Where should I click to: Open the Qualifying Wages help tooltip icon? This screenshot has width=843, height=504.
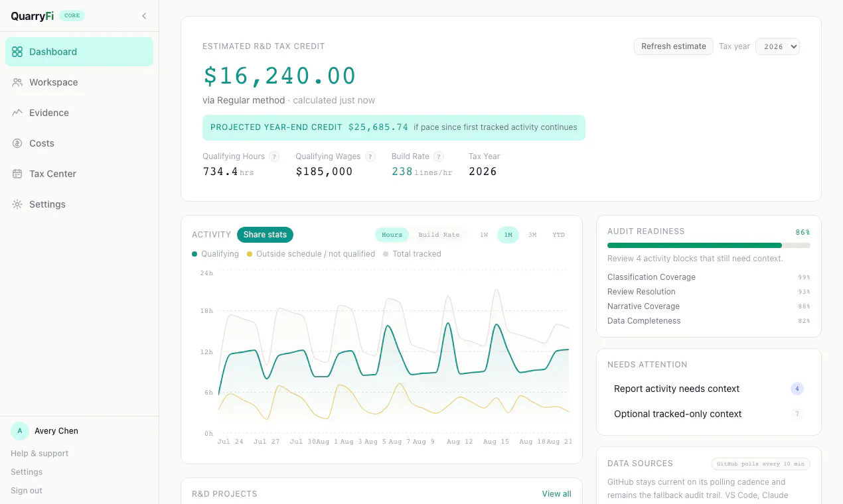(x=370, y=157)
